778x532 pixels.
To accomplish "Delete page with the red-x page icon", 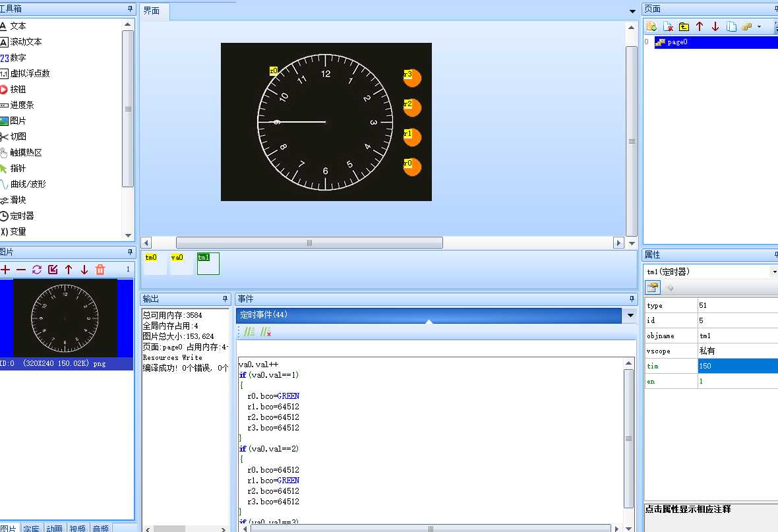I will pos(668,26).
